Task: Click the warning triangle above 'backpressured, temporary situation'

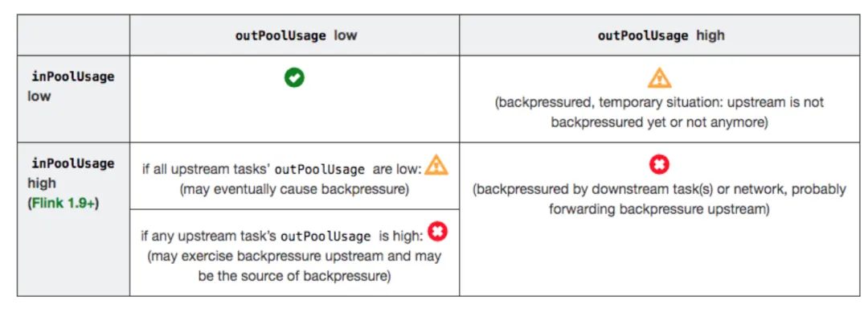Action: (659, 78)
